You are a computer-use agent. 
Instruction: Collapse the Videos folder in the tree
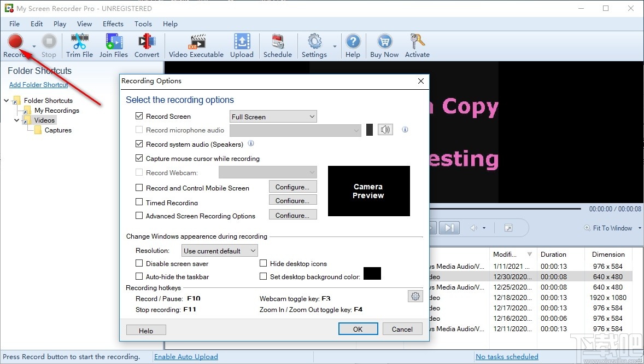[x=16, y=120]
